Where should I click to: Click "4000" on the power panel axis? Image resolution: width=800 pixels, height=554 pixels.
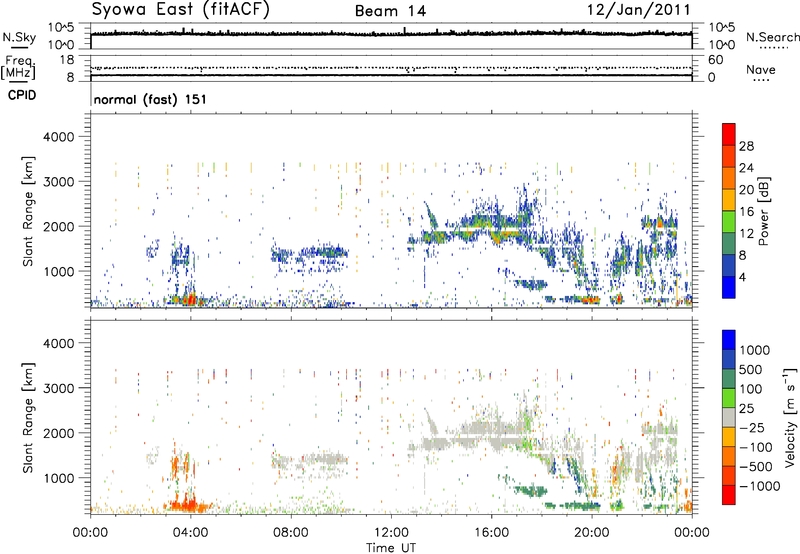click(x=58, y=137)
